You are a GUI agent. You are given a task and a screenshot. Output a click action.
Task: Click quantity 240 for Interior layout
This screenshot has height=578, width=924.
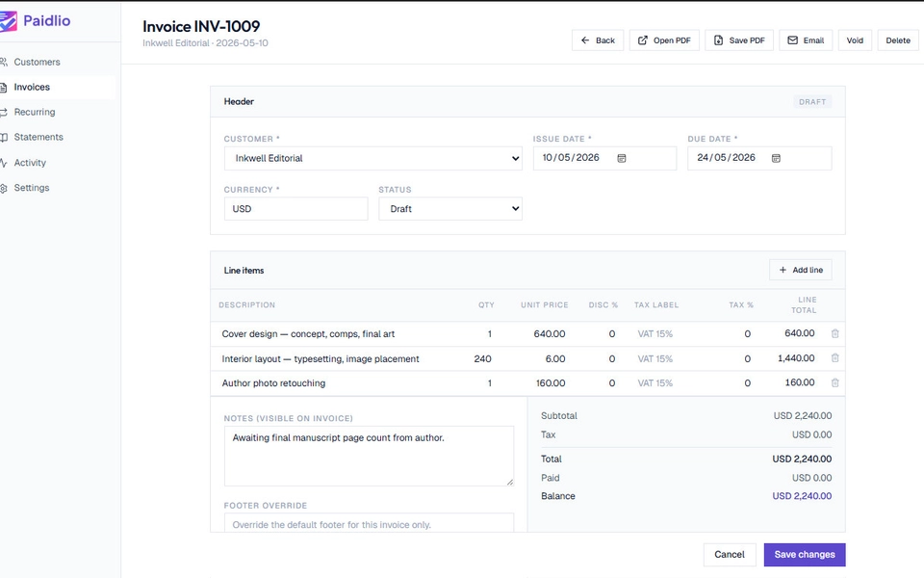(482, 358)
